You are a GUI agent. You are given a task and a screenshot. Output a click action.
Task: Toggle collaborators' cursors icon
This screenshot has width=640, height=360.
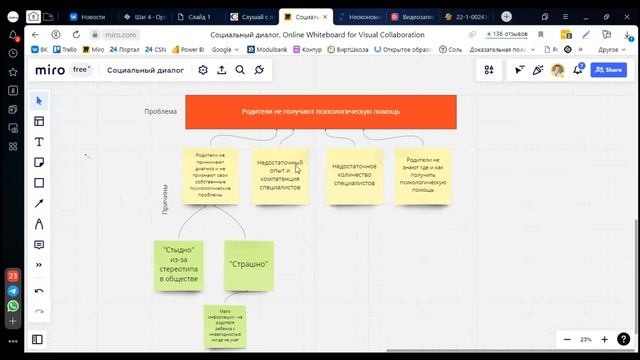[x=519, y=70]
